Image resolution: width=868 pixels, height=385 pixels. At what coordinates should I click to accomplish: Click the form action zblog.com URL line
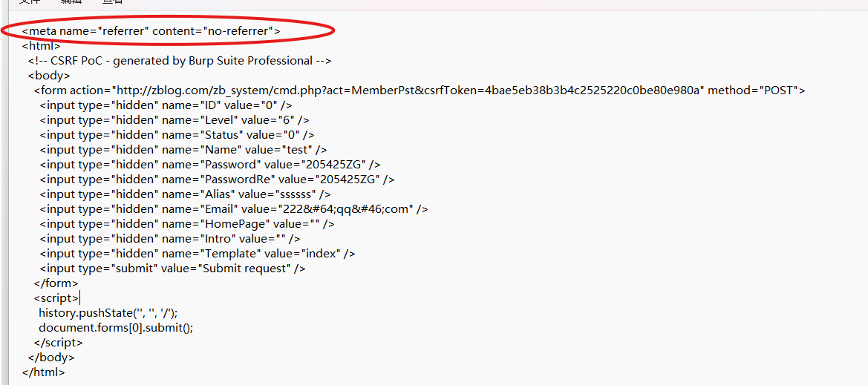tap(420, 91)
